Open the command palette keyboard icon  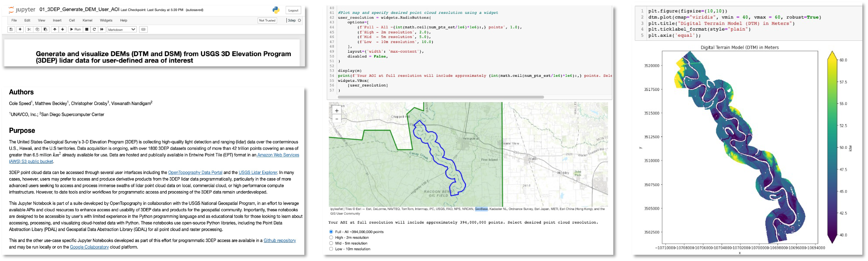(143, 29)
